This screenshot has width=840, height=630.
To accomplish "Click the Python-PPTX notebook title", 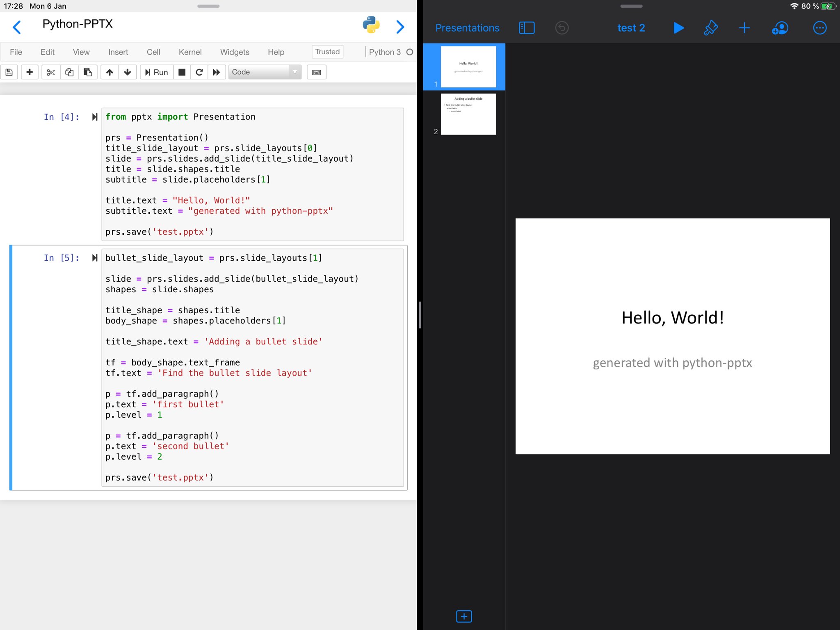I will 78,24.
